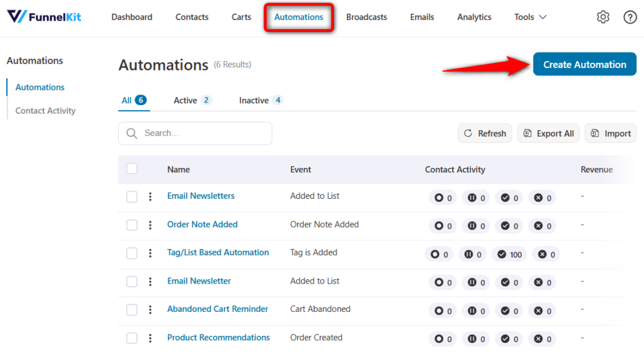Check the Product Recommendations checkbox
The image size is (644, 361).
[132, 338]
